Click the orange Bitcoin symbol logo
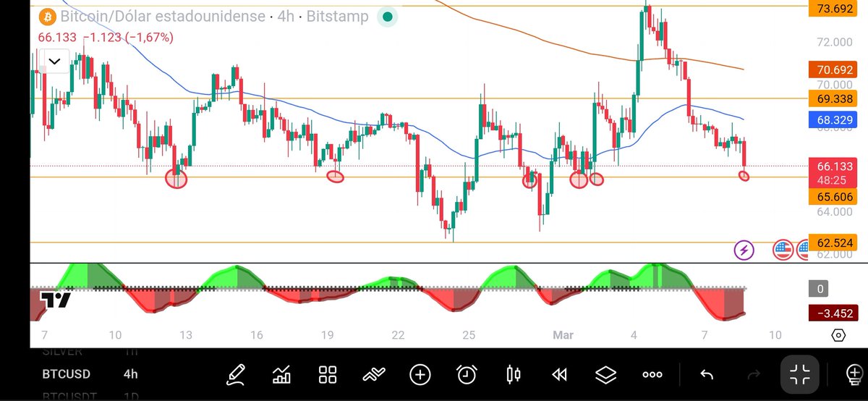Screen dimensions: 868x401 click(48, 16)
